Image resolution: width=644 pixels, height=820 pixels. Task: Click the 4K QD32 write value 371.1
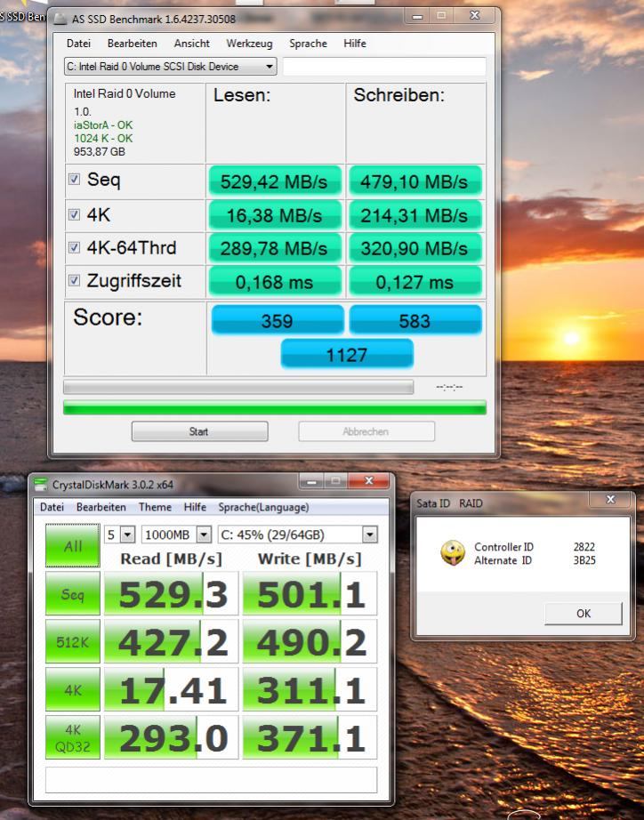pyautogui.click(x=310, y=738)
